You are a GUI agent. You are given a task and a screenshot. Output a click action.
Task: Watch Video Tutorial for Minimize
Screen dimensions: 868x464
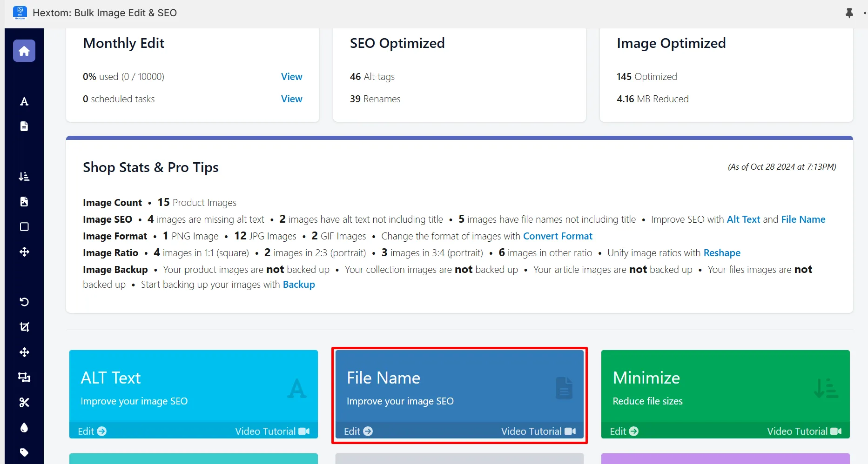[x=804, y=431]
